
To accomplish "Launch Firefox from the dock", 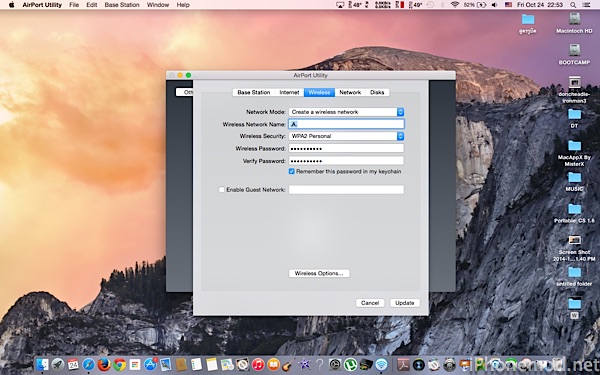I will [104, 365].
